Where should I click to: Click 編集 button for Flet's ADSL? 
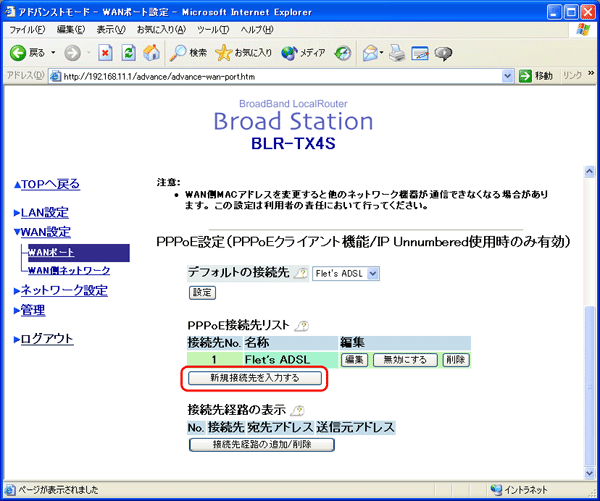tap(354, 360)
